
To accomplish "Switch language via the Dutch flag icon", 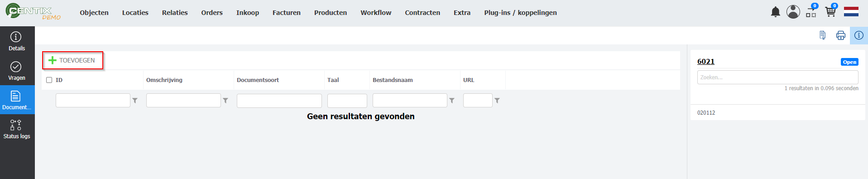I will 851,12.
